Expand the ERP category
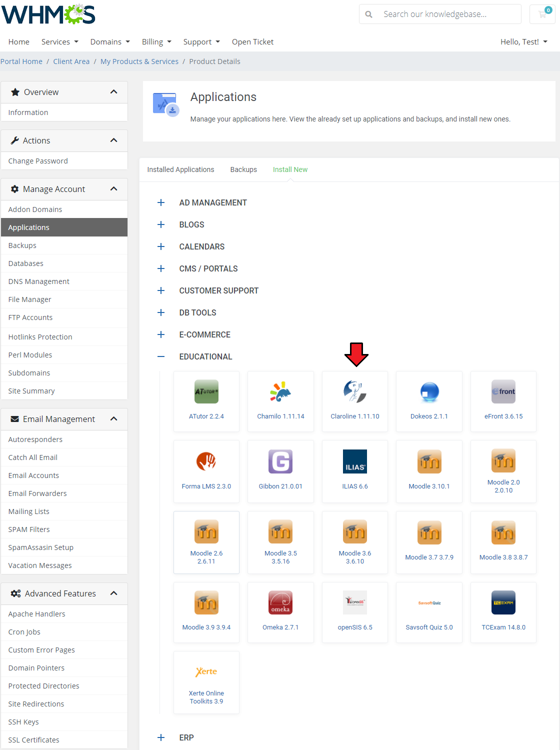 pyautogui.click(x=161, y=737)
